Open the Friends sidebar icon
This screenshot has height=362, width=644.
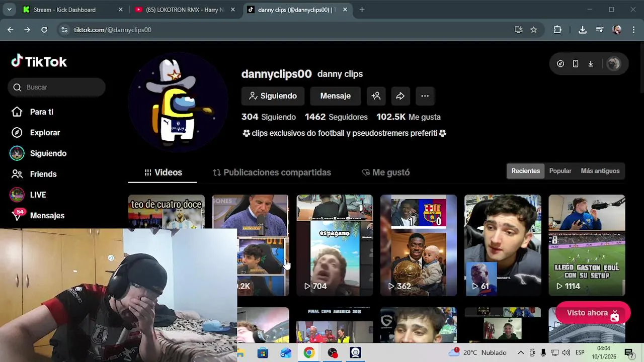pyautogui.click(x=17, y=174)
